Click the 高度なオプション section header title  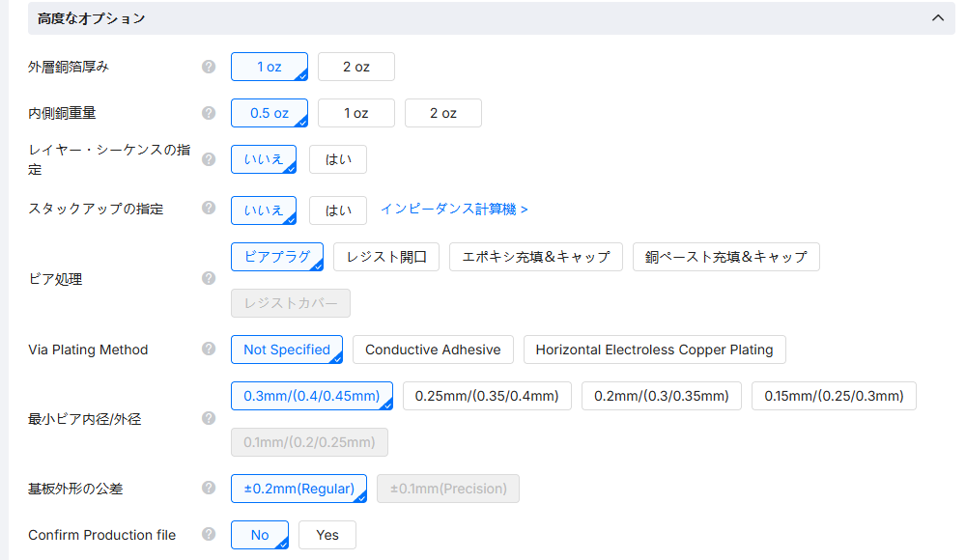pos(91,18)
